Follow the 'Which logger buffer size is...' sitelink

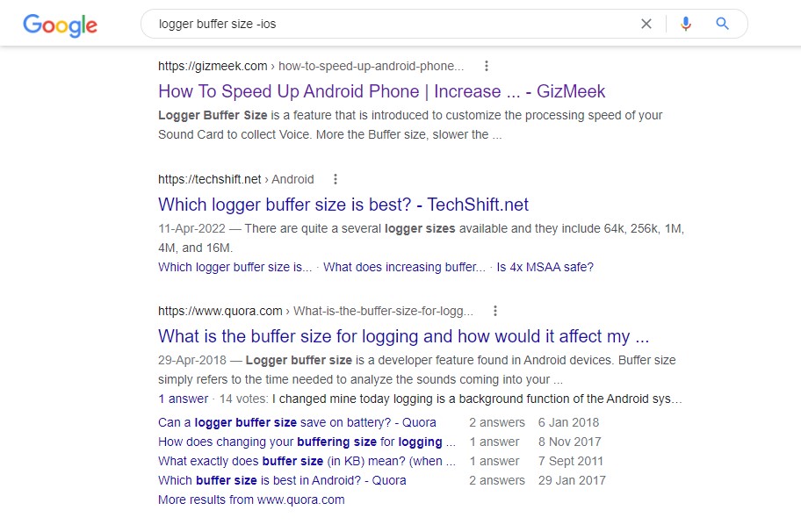tap(235, 267)
